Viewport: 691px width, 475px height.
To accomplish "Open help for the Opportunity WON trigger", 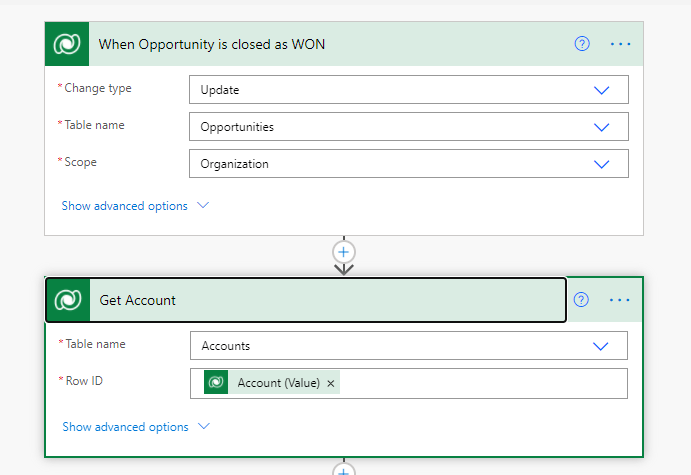I will pyautogui.click(x=582, y=44).
